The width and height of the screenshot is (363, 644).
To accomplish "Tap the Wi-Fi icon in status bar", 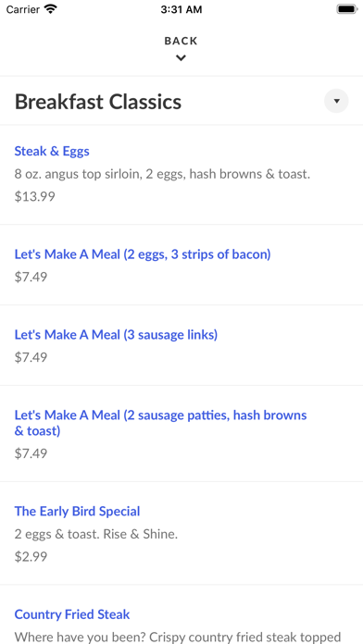I will [x=51, y=9].
